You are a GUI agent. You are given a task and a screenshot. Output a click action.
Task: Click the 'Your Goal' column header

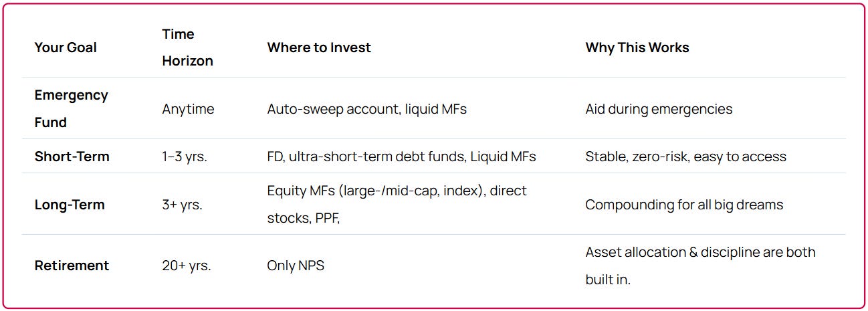tap(66, 47)
